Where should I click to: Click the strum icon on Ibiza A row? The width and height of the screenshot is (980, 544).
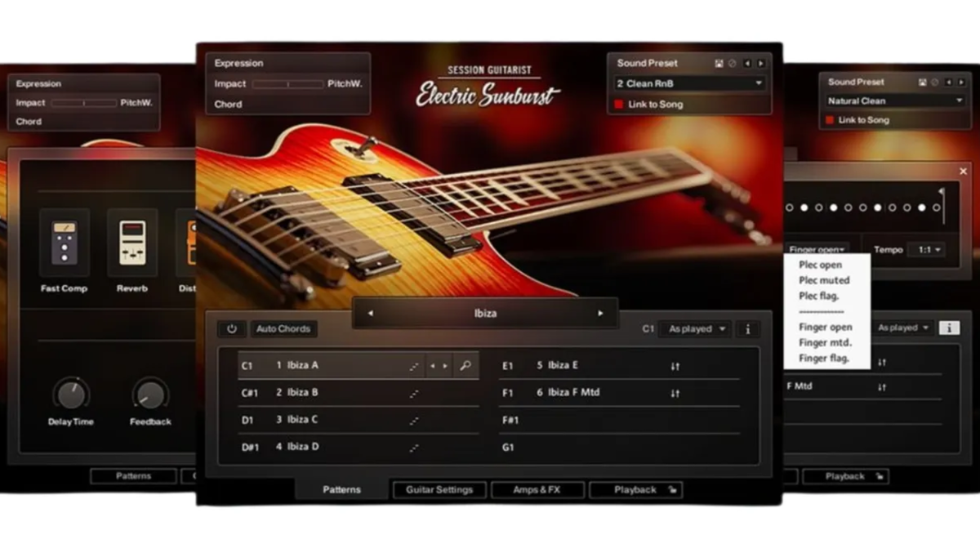(414, 367)
